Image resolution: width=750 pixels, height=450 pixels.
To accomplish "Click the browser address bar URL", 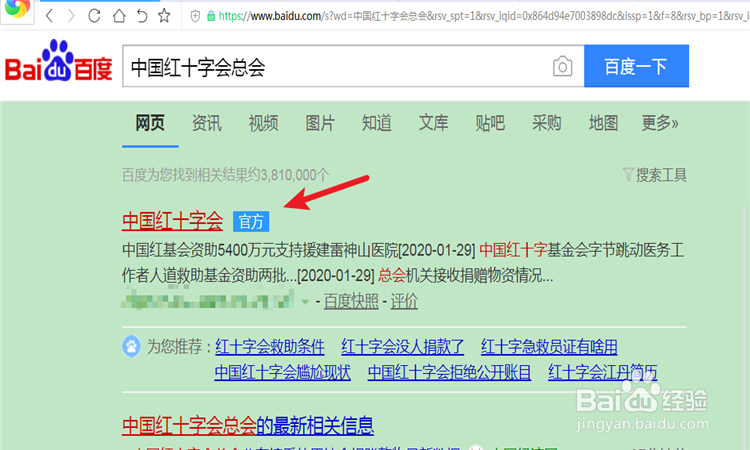I will click(483, 16).
